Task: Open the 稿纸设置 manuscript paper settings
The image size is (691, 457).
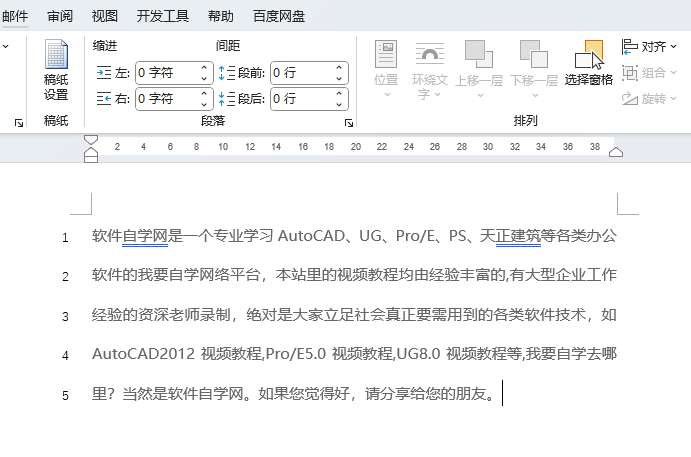Action: (56, 70)
